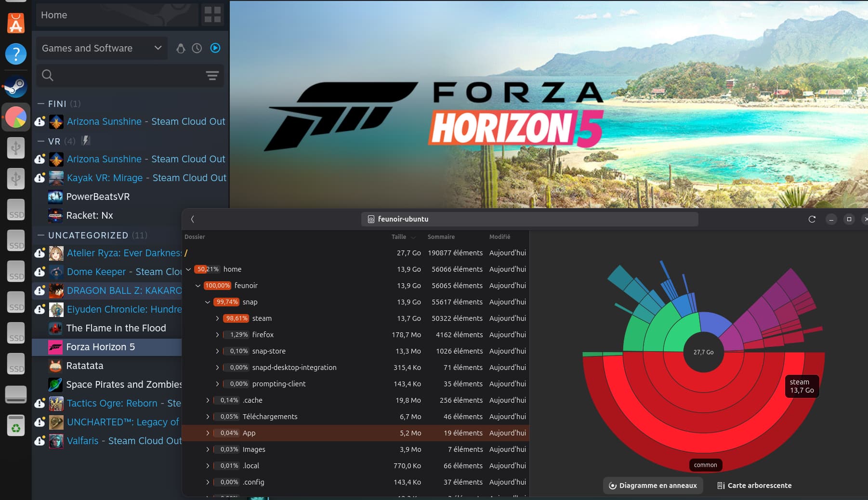Go back with the left chevron arrow
Image resolution: width=868 pixels, height=500 pixels.
tap(193, 219)
